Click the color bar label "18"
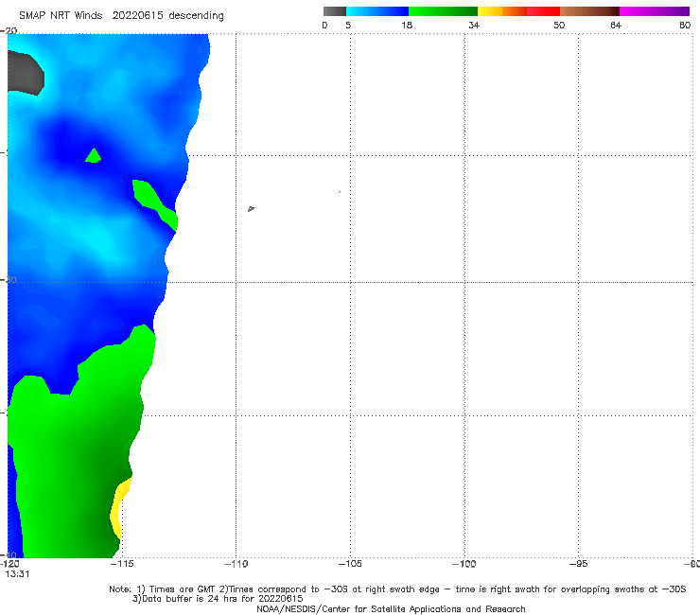The width and height of the screenshot is (700, 615). (407, 25)
